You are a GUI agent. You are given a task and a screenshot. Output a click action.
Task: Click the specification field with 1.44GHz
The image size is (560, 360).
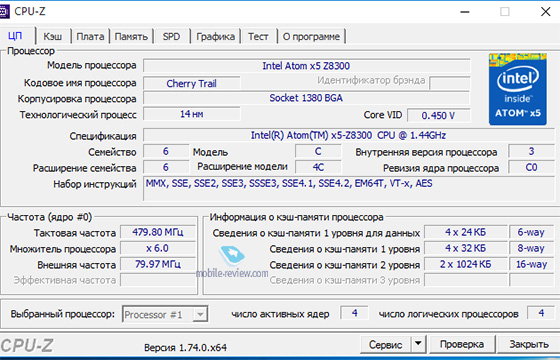[349, 135]
